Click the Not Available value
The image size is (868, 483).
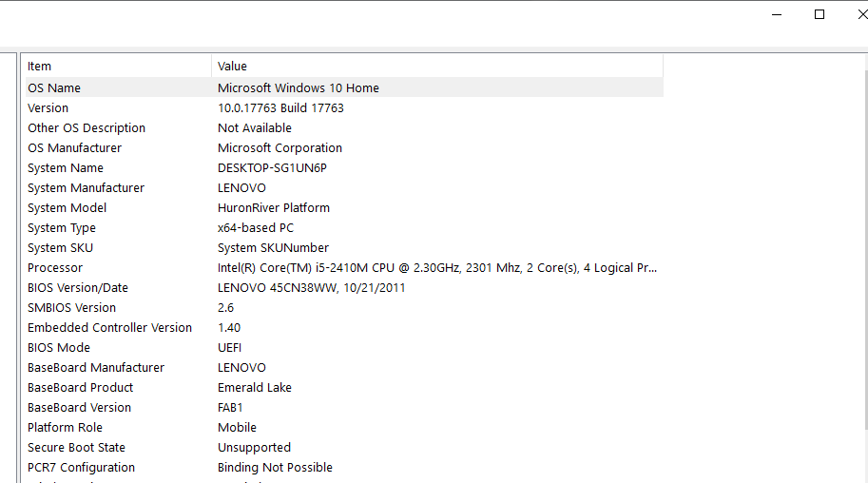pos(255,128)
